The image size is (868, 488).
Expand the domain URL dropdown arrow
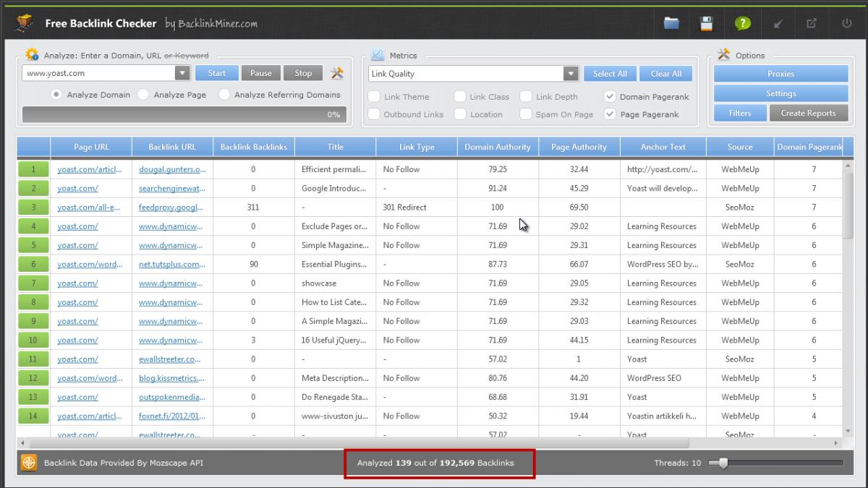182,73
